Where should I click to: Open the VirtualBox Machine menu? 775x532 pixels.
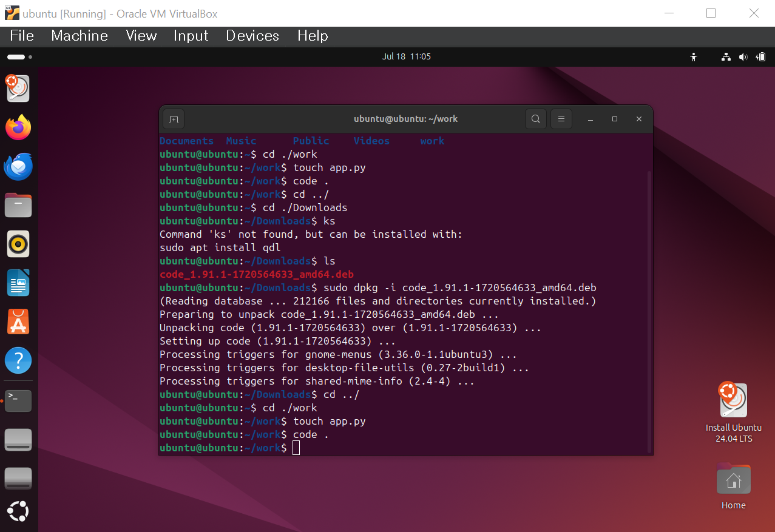point(80,36)
